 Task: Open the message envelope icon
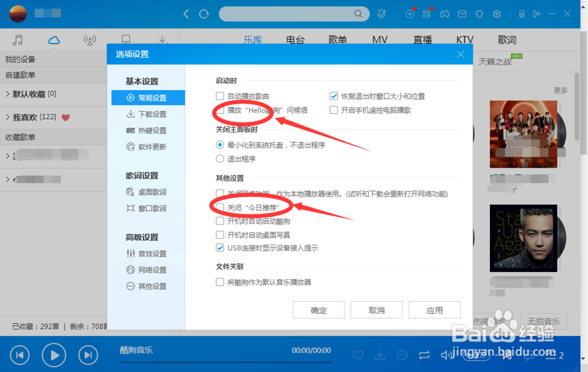pos(462,14)
